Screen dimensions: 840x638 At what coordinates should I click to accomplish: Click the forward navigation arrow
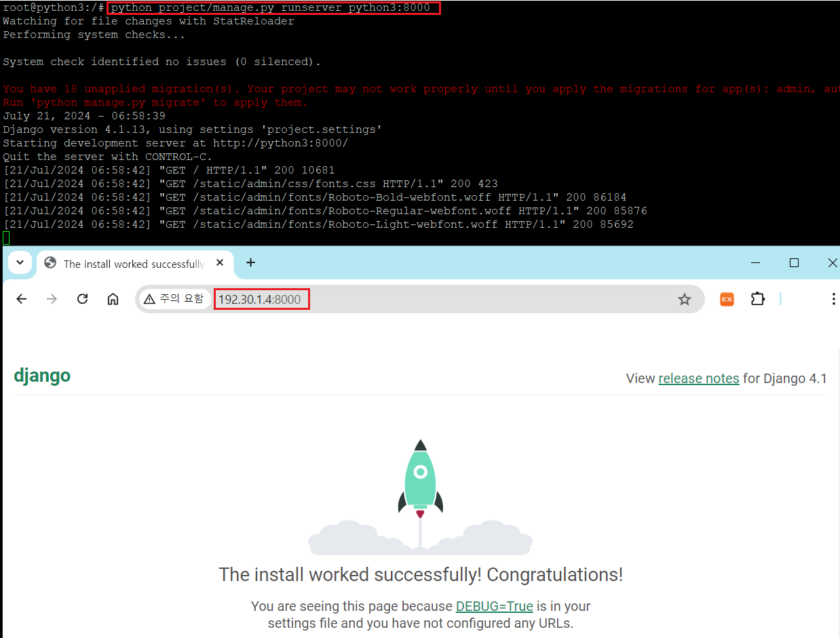point(52,299)
